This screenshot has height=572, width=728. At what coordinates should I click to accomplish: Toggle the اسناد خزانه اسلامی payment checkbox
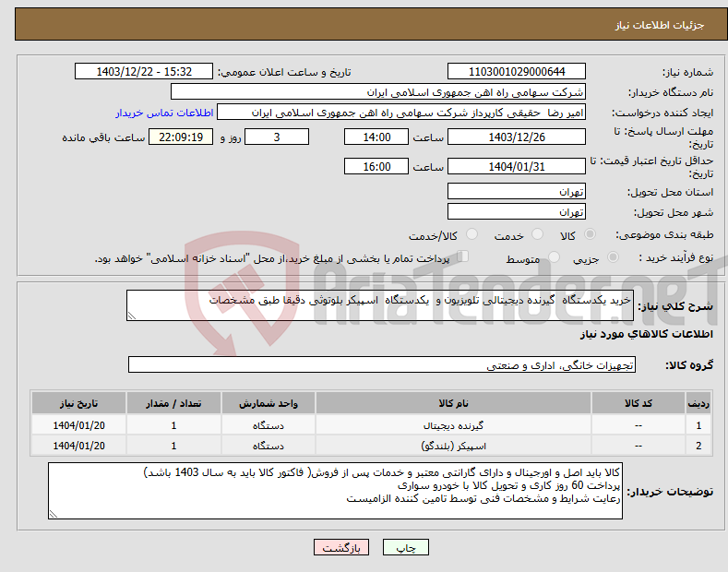click(x=462, y=256)
